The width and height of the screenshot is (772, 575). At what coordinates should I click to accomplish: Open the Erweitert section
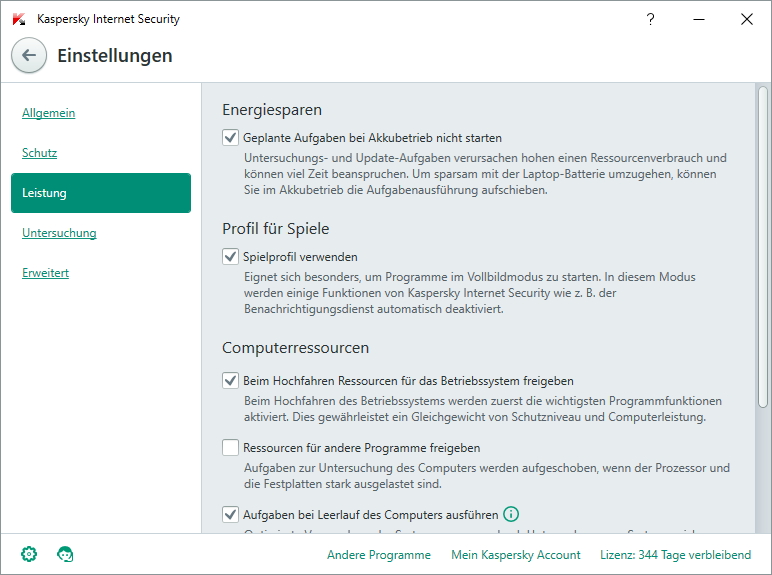tap(45, 273)
